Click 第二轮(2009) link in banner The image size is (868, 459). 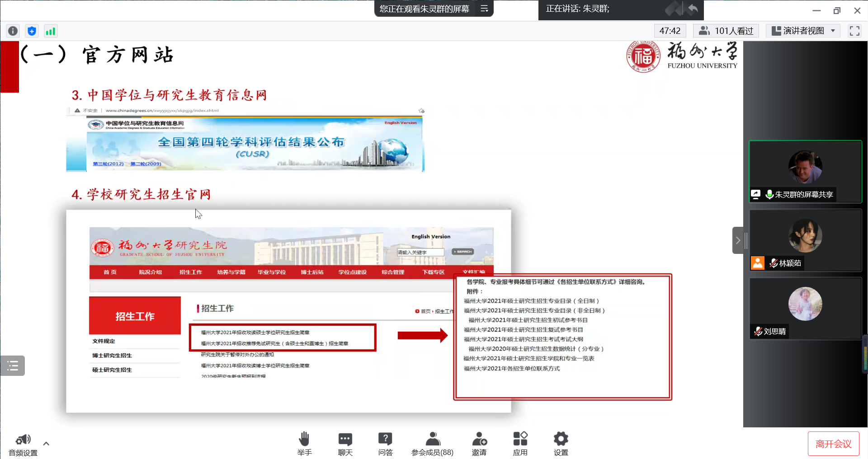[x=146, y=164]
